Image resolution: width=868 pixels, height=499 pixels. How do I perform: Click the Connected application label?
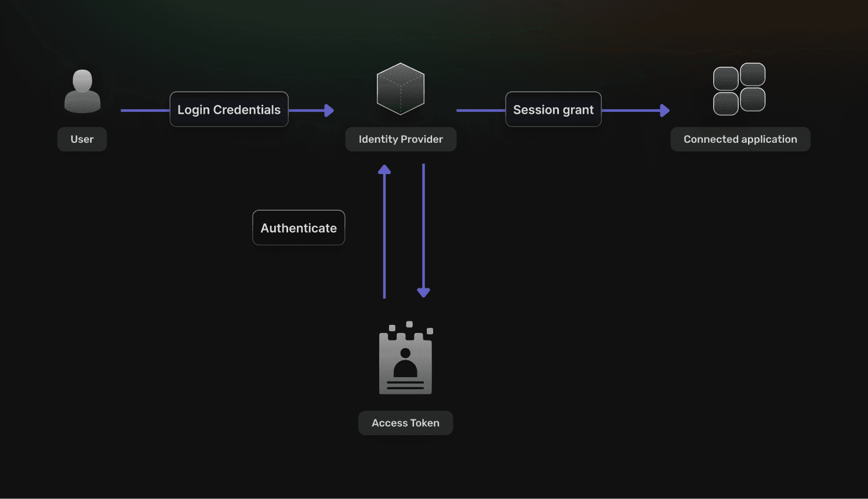740,139
